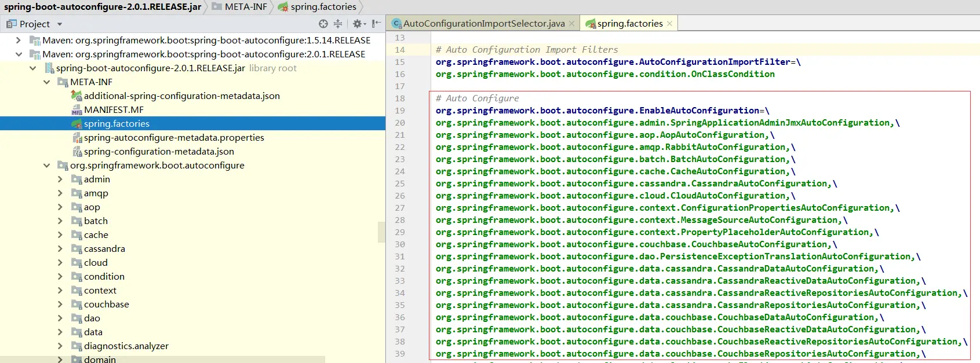980x363 pixels.
Task: Expand the Maven 1.5.14.RELEASE library node
Action: tap(19, 40)
